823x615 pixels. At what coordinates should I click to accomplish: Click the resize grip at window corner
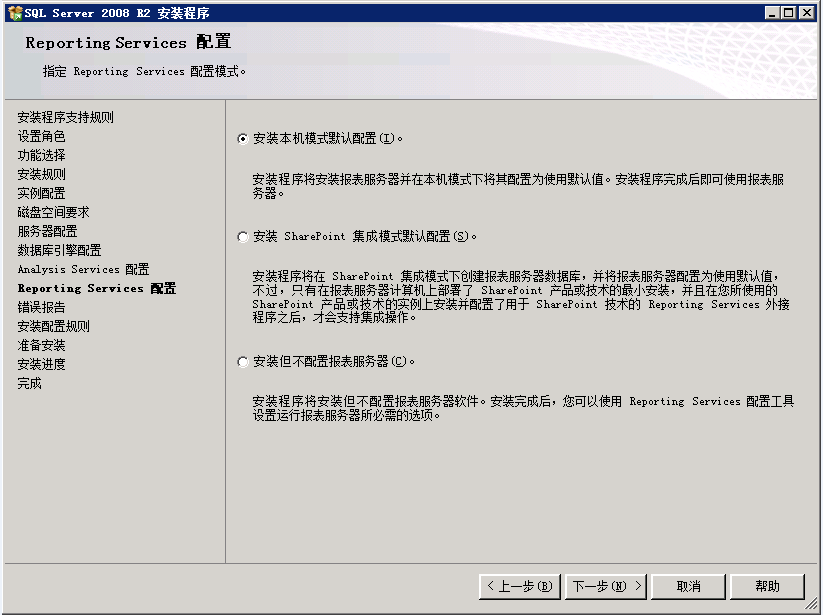pos(815,607)
